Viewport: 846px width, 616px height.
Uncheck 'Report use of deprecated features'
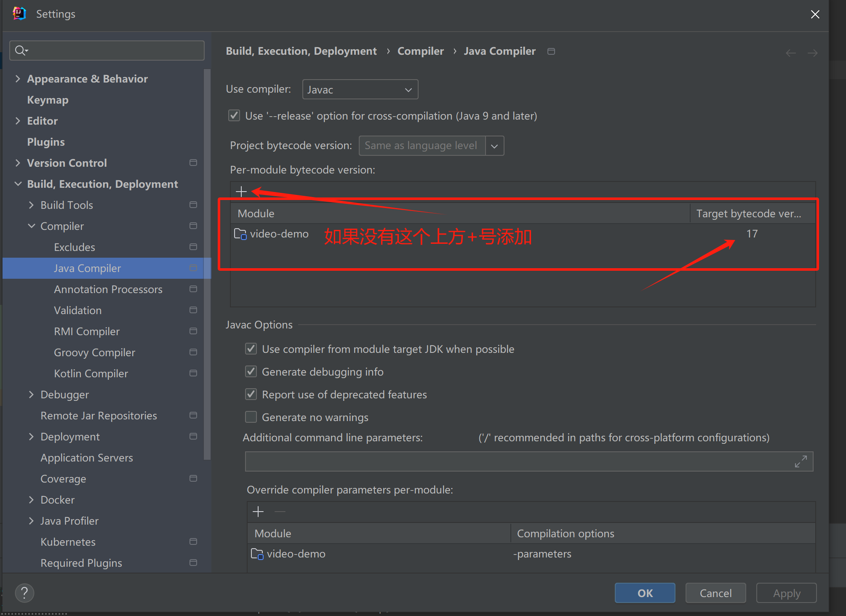(x=251, y=394)
